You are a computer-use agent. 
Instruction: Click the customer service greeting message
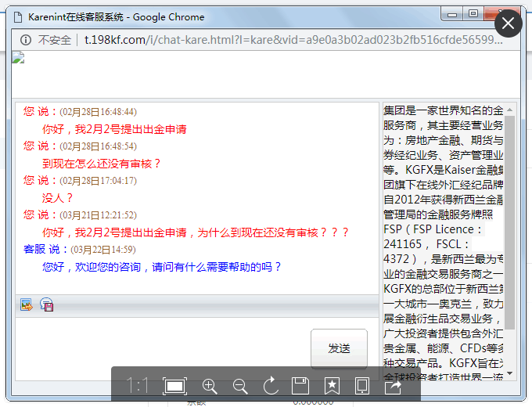click(162, 267)
